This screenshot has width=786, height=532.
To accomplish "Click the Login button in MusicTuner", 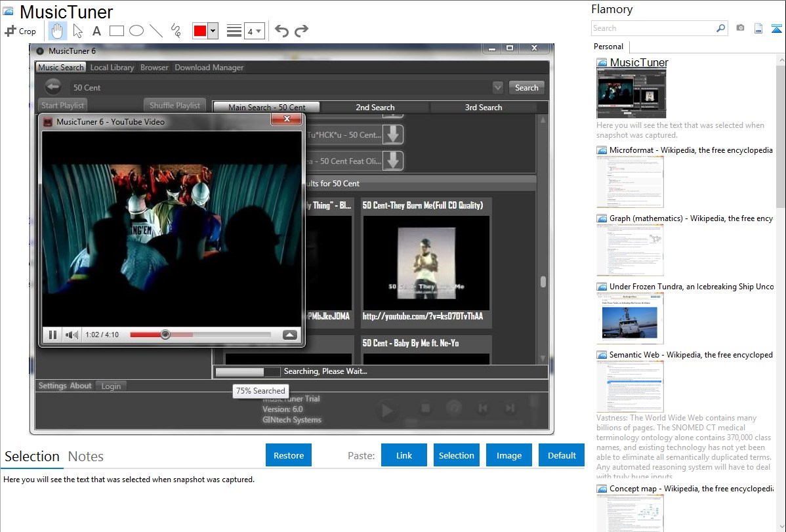I will pos(111,386).
